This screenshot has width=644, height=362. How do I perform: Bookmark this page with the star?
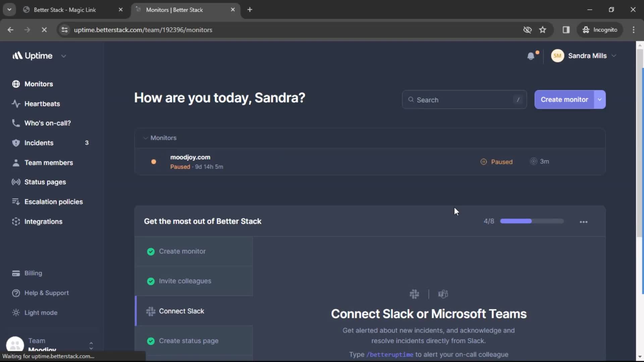tap(543, 30)
